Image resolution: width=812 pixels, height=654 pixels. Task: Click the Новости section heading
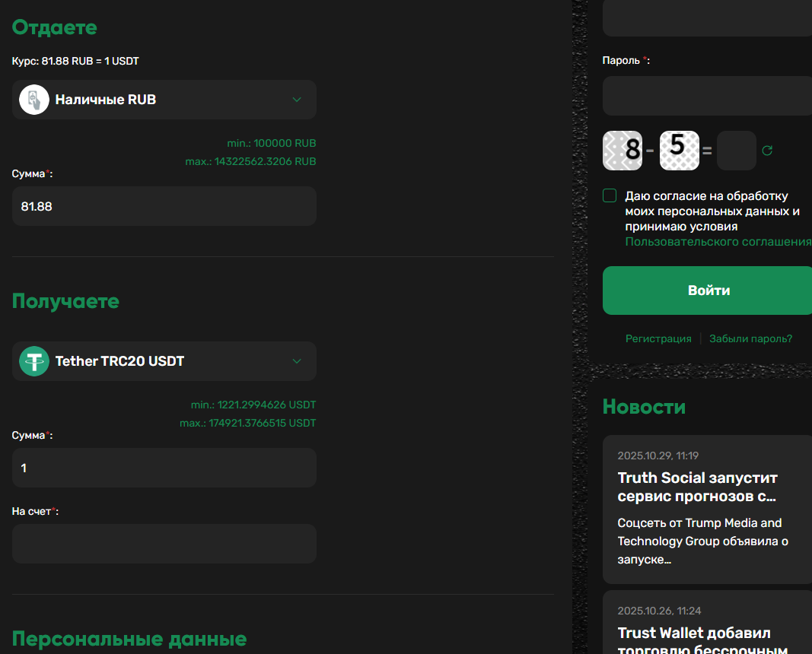(x=645, y=407)
